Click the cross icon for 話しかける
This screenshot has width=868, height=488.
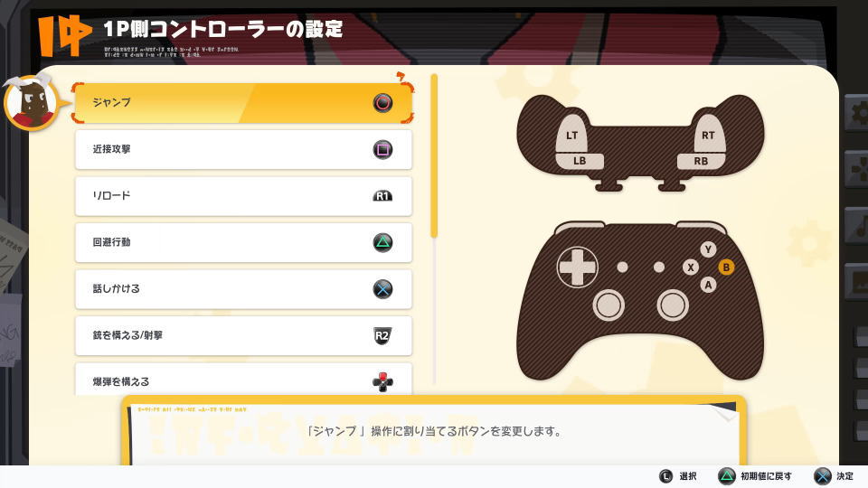382,289
